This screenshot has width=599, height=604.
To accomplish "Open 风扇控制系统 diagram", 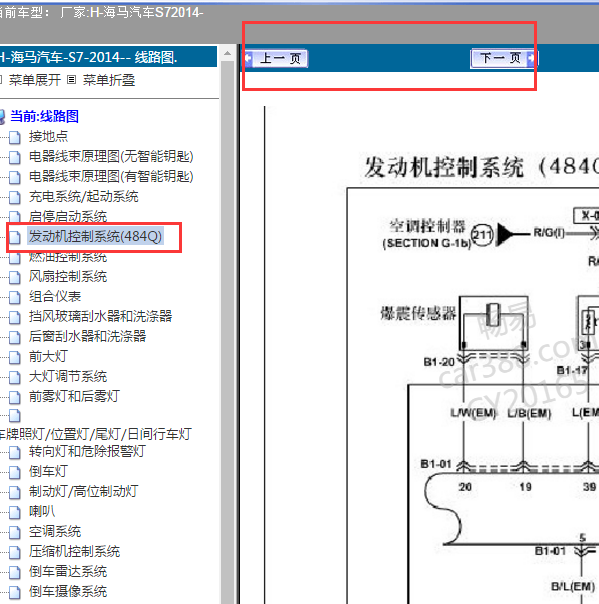I will [x=68, y=277].
